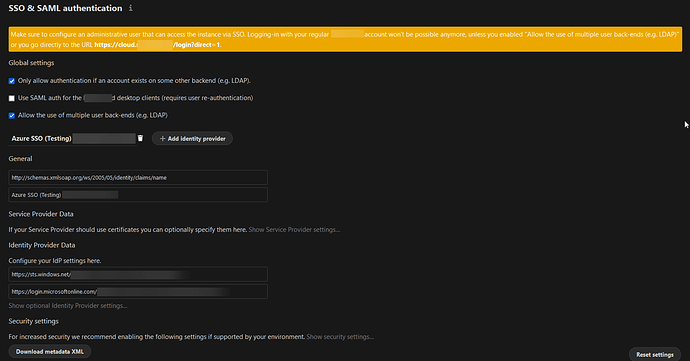Click the 'General' section heading
Image resolution: width=690 pixels, height=361 pixels.
point(20,158)
